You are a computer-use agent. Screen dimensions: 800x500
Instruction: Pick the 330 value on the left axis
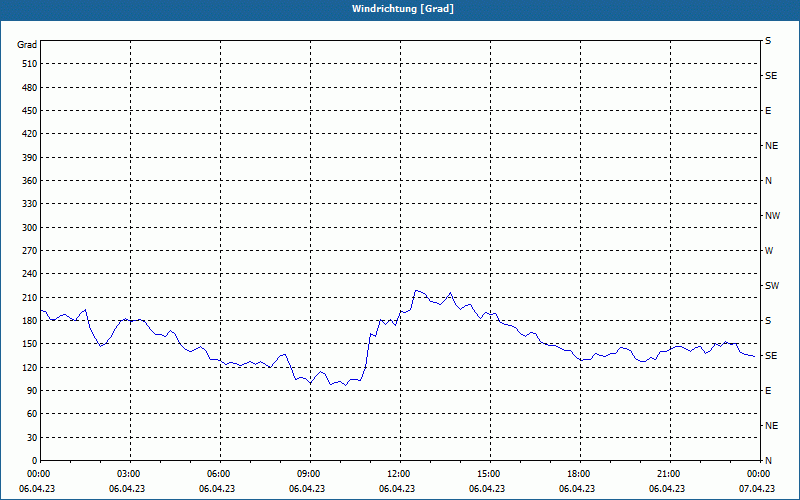pyautogui.click(x=30, y=204)
